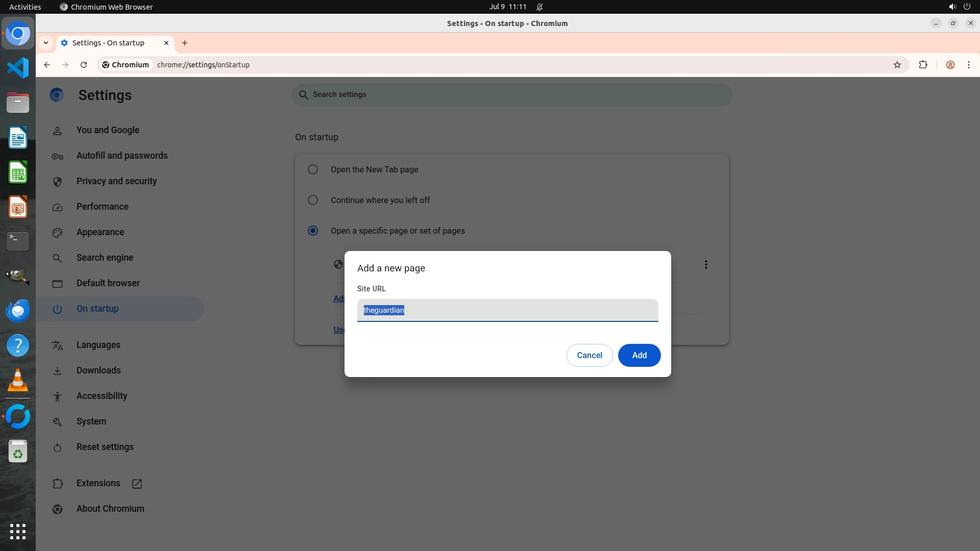Open the tab search dropdown arrow
The width and height of the screenshot is (980, 551).
(x=46, y=43)
